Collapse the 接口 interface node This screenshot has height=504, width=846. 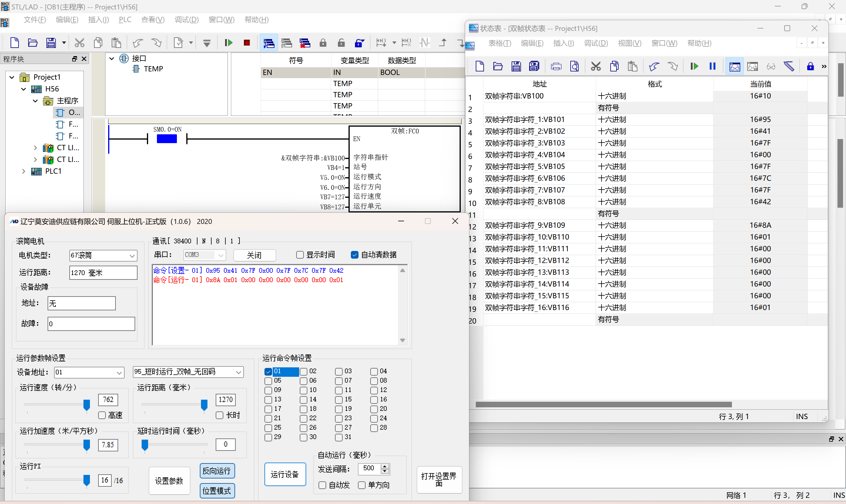tap(111, 58)
